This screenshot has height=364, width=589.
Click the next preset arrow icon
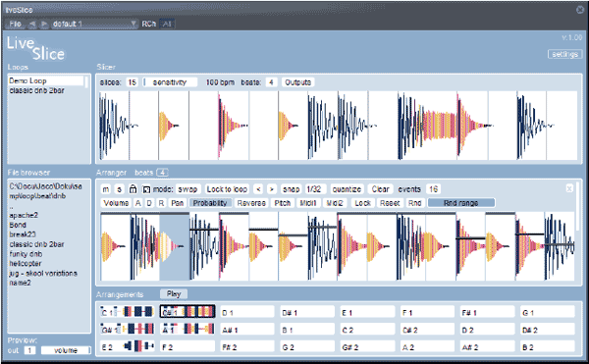click(x=44, y=24)
